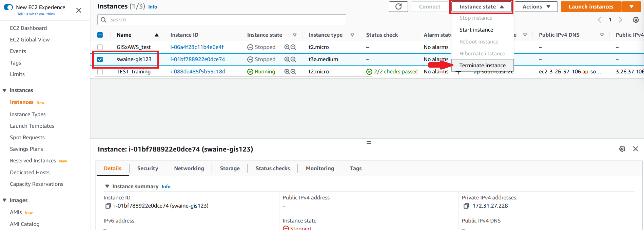Open the Instance state dropdown button

tap(481, 7)
